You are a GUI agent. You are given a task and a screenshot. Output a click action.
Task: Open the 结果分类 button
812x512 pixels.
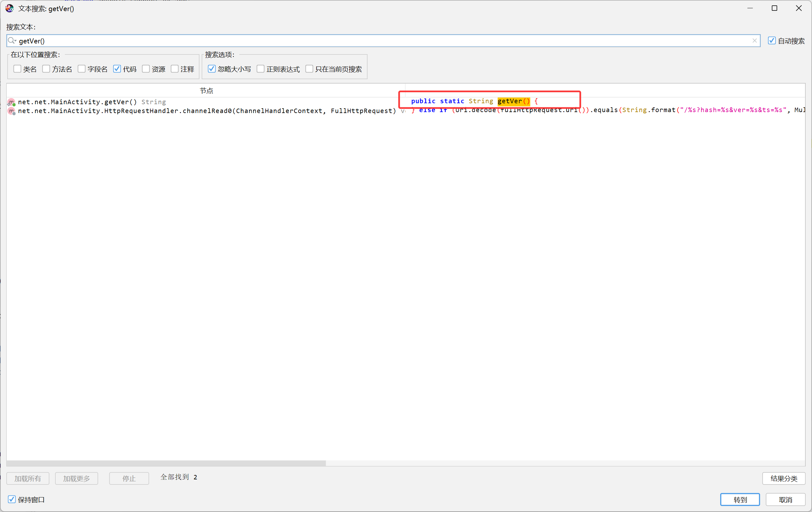pyautogui.click(x=784, y=478)
